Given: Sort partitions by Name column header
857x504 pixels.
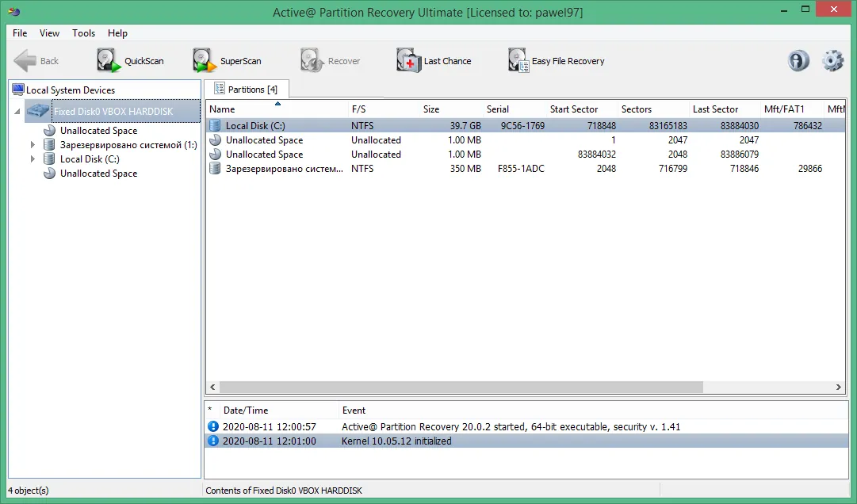Looking at the screenshot, I should (277, 109).
